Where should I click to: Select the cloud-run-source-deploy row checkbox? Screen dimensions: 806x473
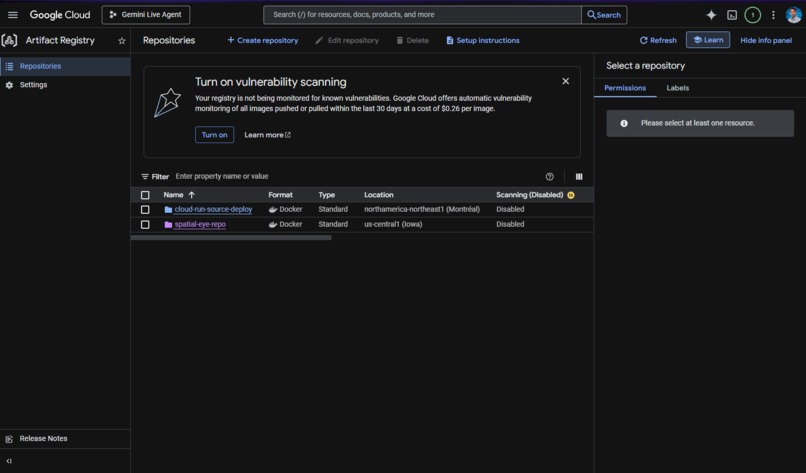[x=145, y=209]
